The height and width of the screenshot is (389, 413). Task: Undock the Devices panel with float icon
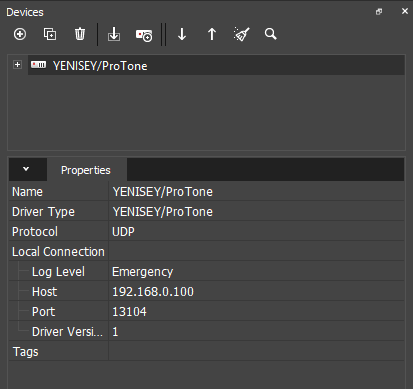point(379,12)
